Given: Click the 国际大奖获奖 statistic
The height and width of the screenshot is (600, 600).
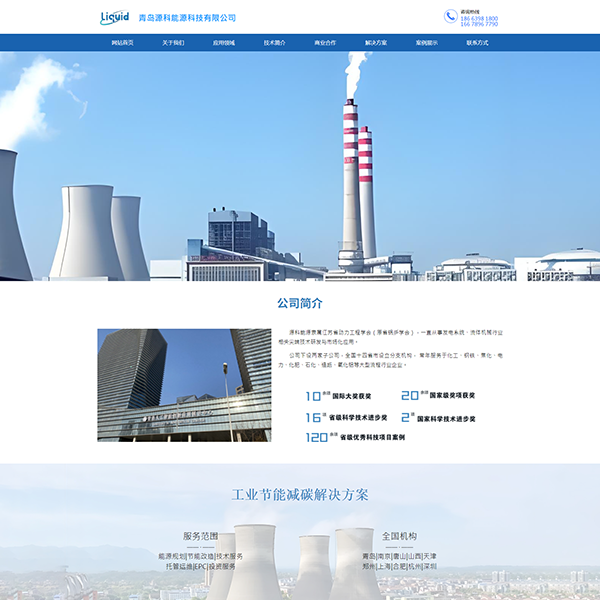Looking at the screenshot, I should (339, 396).
